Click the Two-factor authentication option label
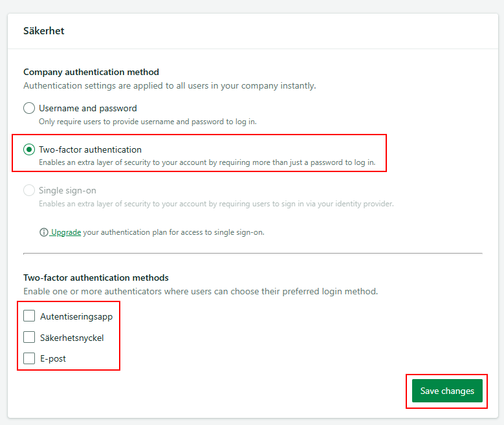504x425 pixels. pyautogui.click(x=91, y=149)
